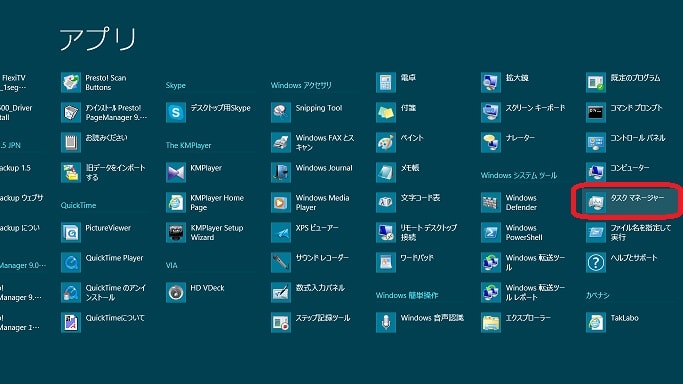The height and width of the screenshot is (384, 683).
Task: Click The KMPlayer group heading
Action: (x=188, y=145)
